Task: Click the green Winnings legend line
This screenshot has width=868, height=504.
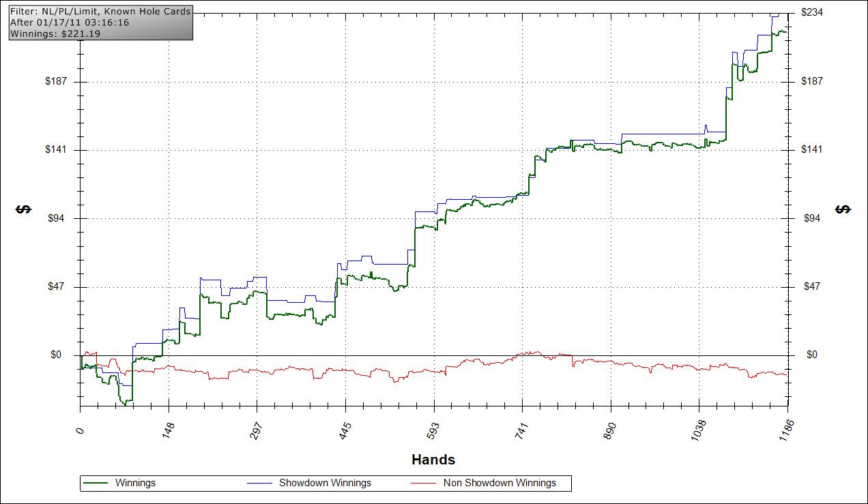Action: pyautogui.click(x=96, y=483)
